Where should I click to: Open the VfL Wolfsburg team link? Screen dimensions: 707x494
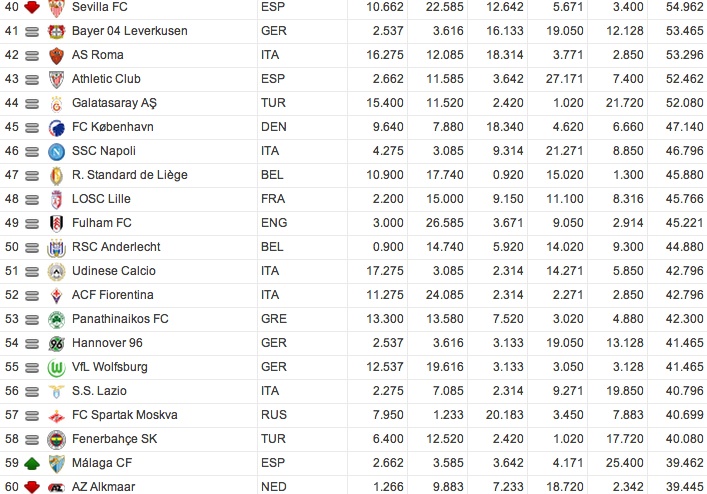tap(109, 367)
